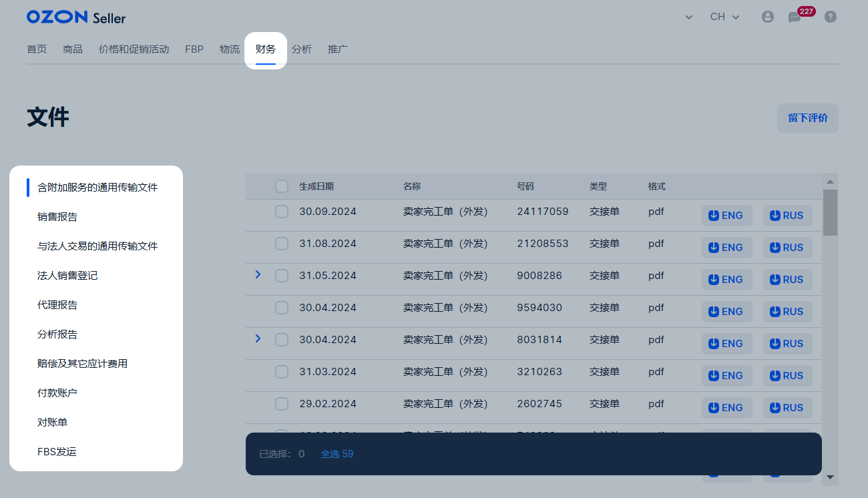
Task: Check the row numbered 8031814
Action: tap(282, 340)
